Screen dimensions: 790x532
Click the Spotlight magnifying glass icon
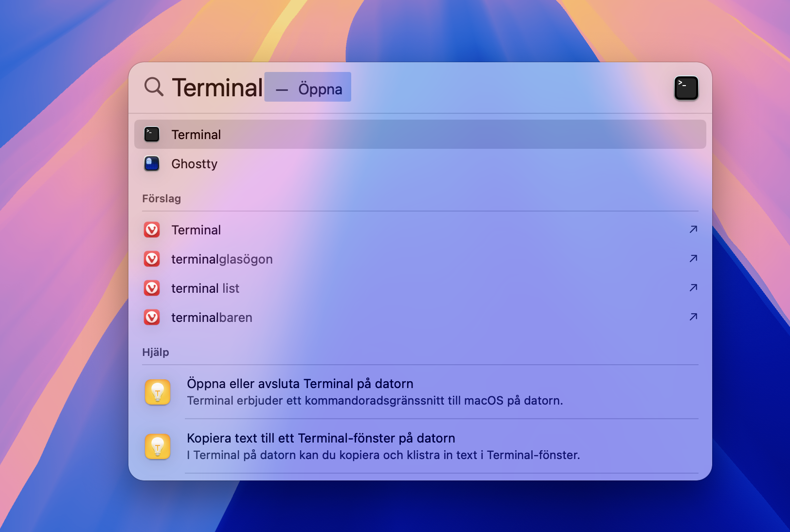click(154, 87)
